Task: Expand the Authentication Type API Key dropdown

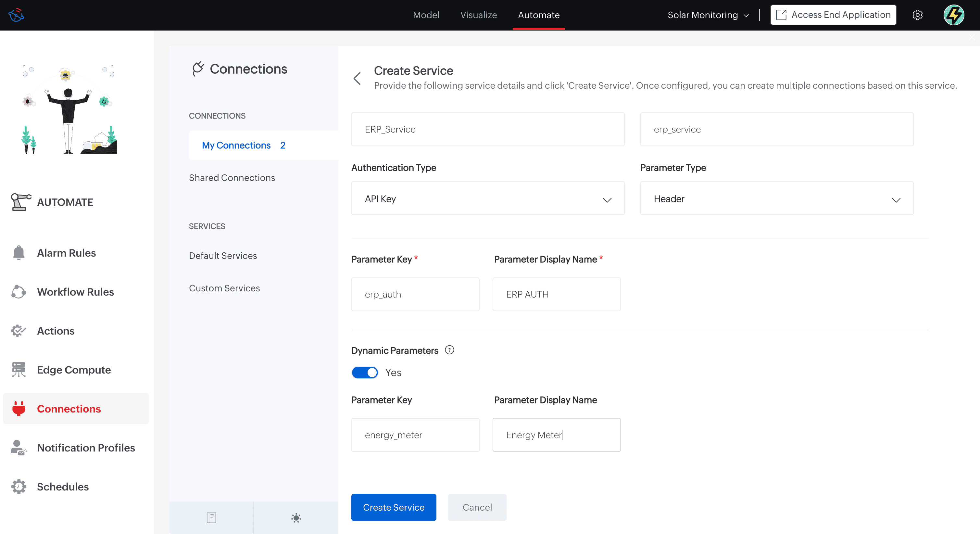Action: [487, 199]
